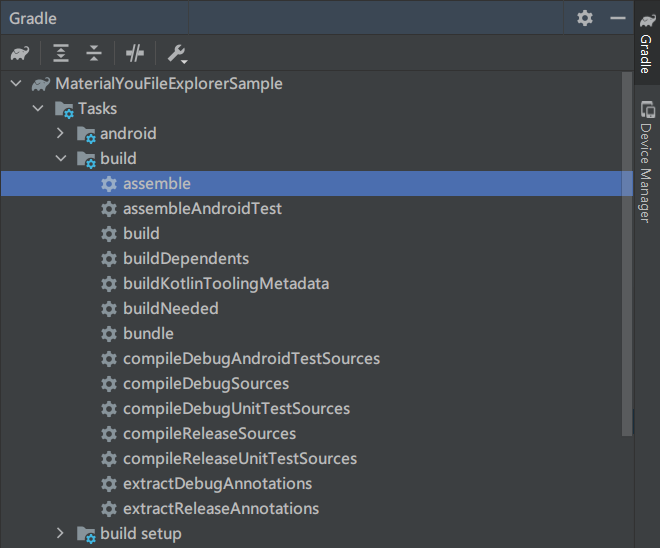Open the Device Manager side tab
Screen dimensions: 660x548
pos(647,161)
